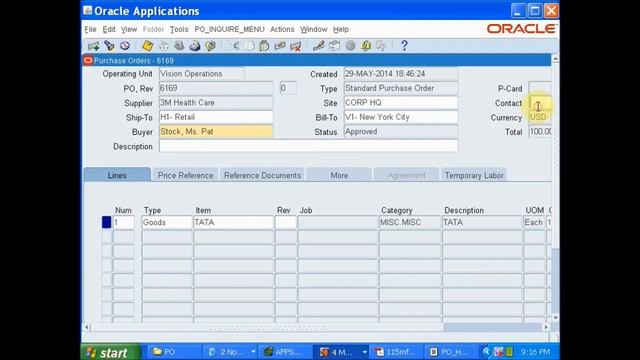The image size is (640, 360).
Task: Click the Rev field showing 0
Action: 288,88
